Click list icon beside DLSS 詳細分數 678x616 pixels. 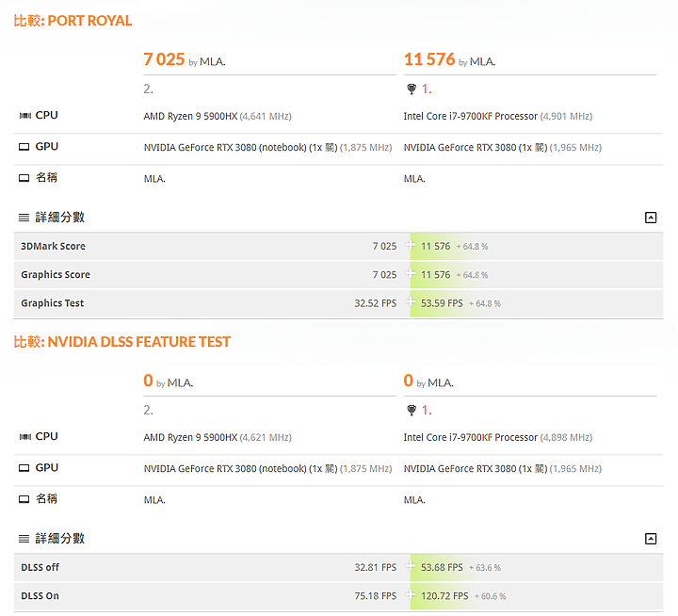click(x=24, y=539)
